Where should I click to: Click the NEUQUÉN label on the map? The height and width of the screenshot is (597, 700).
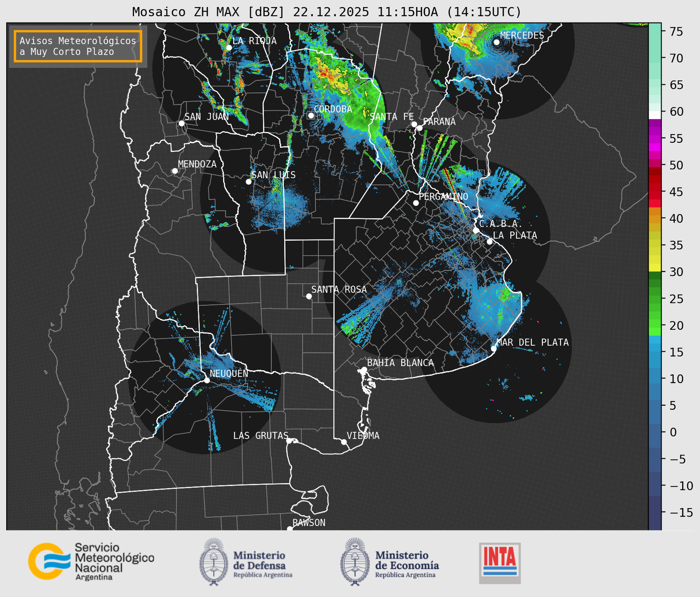(229, 373)
